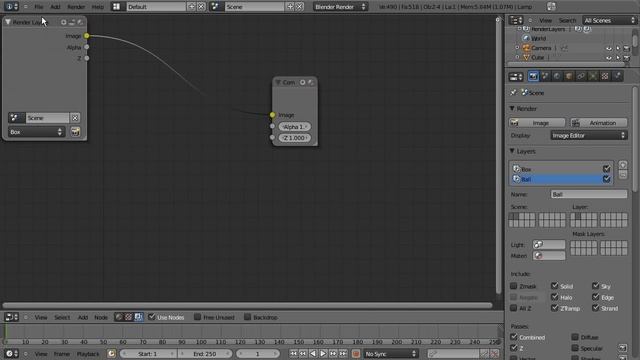Toggle Cube visibility eye icon

click(x=609, y=58)
